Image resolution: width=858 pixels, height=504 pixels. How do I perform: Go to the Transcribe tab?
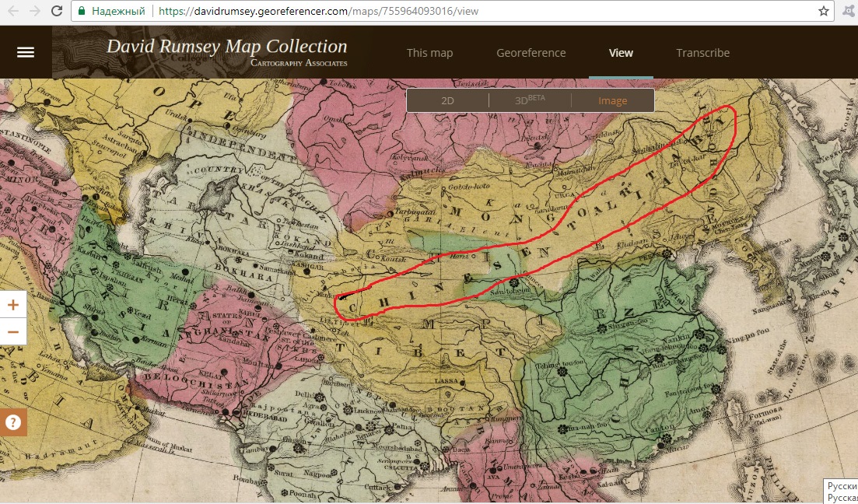click(702, 53)
